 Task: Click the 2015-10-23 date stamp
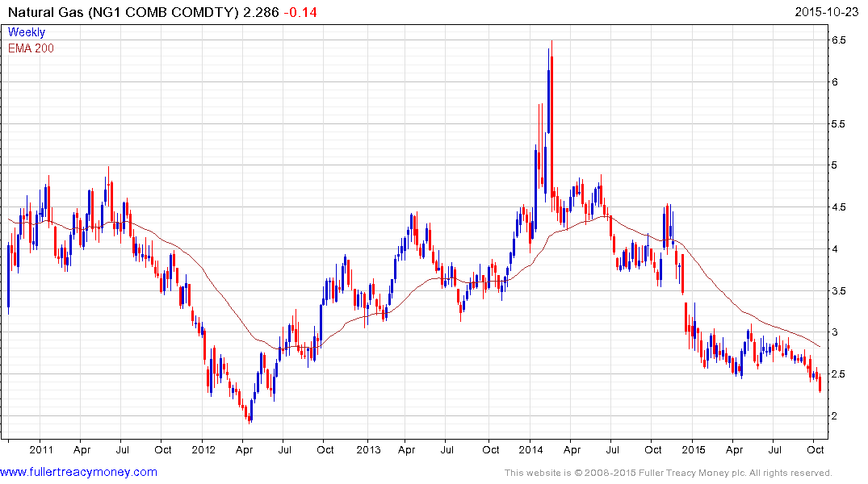click(x=828, y=13)
